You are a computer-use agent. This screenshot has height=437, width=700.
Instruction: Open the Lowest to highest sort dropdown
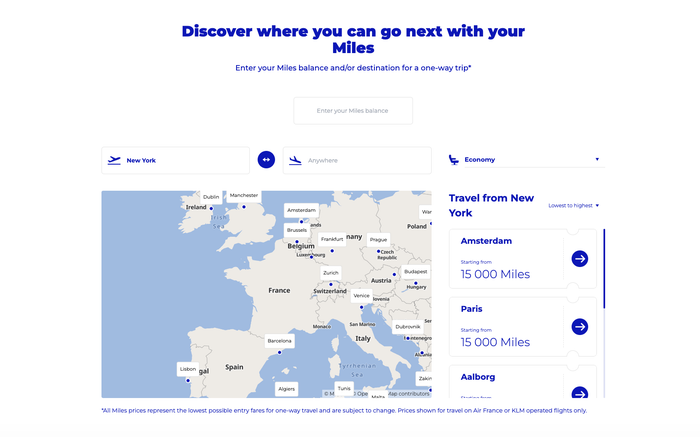(574, 205)
